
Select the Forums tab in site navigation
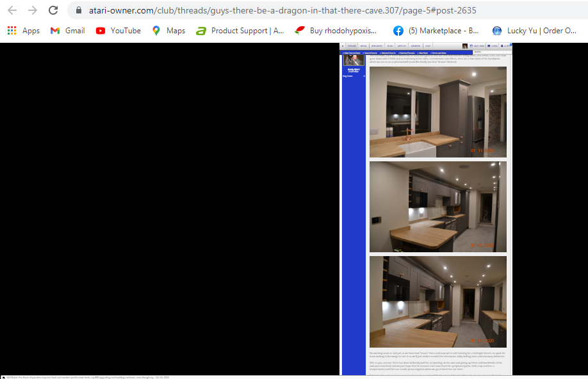[x=352, y=45]
